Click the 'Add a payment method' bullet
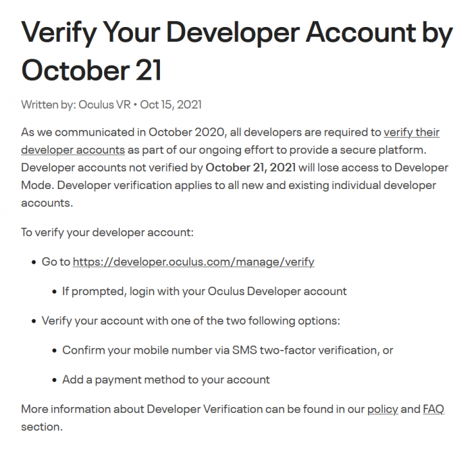Viewport: 476px width, 463px height. (x=166, y=379)
